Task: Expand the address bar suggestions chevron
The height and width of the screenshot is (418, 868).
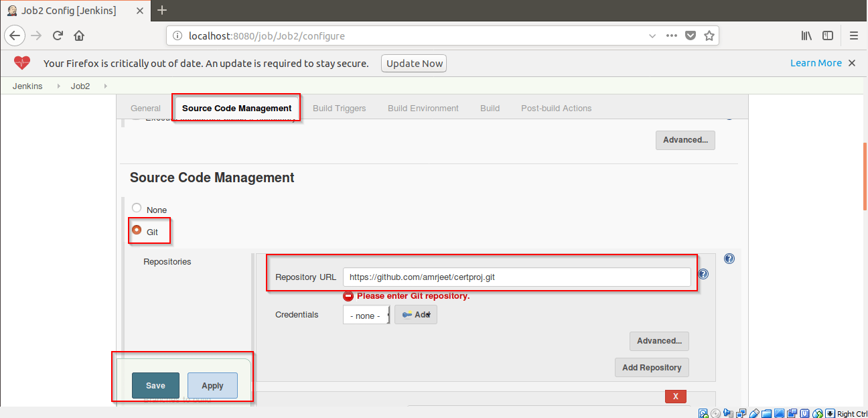Action: (652, 36)
